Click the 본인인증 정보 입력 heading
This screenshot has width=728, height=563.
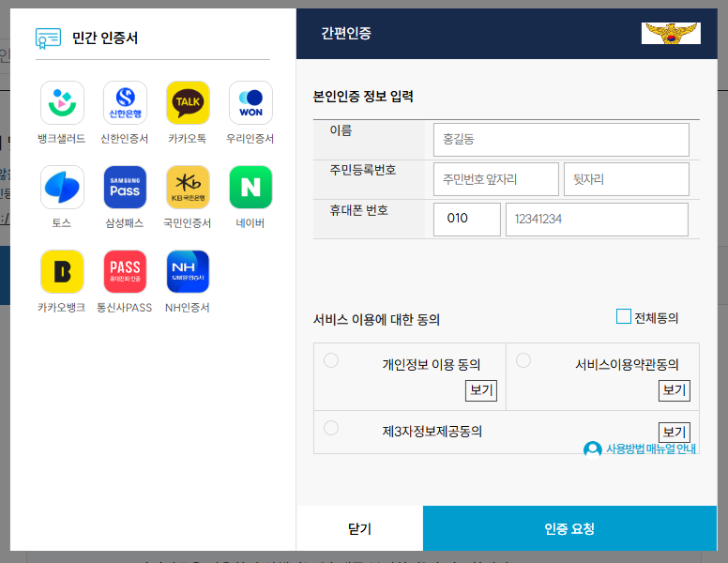pos(363,97)
